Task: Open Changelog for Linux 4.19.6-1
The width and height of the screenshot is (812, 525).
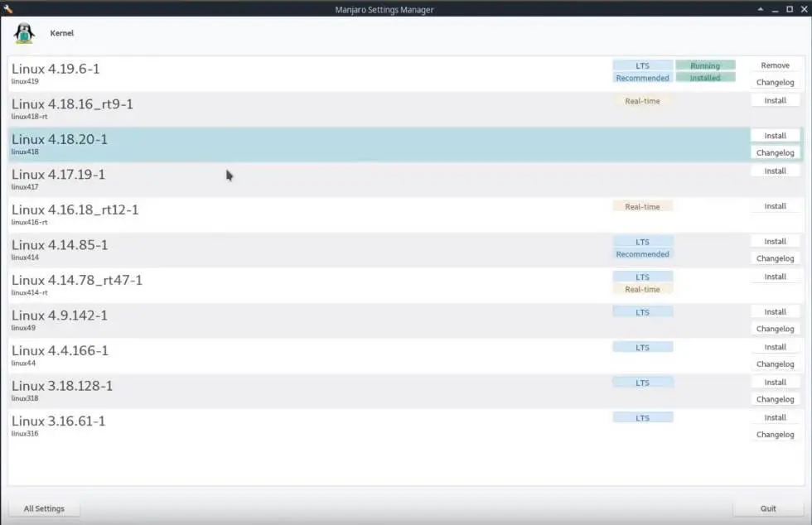Action: point(776,82)
